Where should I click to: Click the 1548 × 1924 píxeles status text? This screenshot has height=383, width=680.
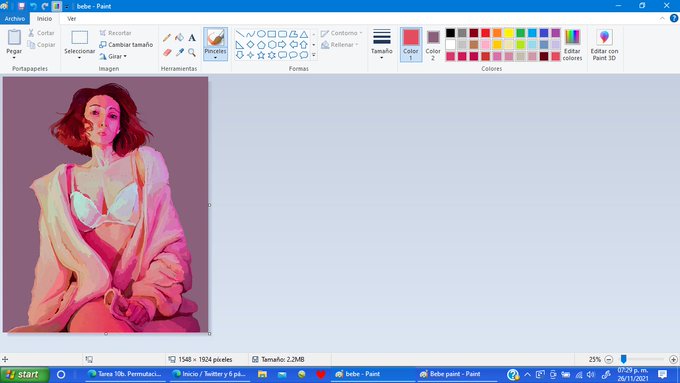coord(205,359)
